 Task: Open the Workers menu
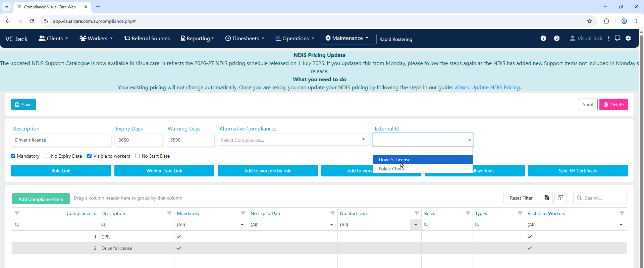coord(96,38)
